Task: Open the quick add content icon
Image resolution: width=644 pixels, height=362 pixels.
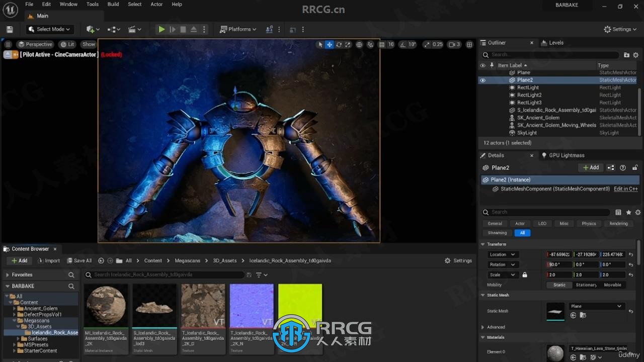Action: tap(93, 29)
